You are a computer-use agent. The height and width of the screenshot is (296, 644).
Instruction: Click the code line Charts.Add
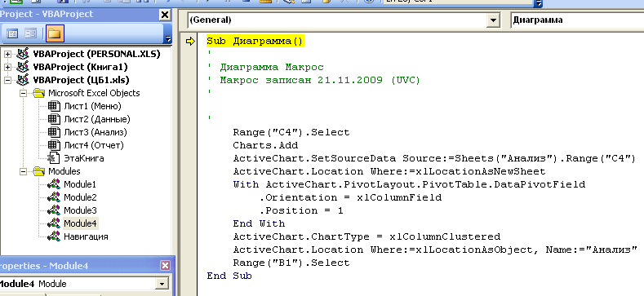265,146
